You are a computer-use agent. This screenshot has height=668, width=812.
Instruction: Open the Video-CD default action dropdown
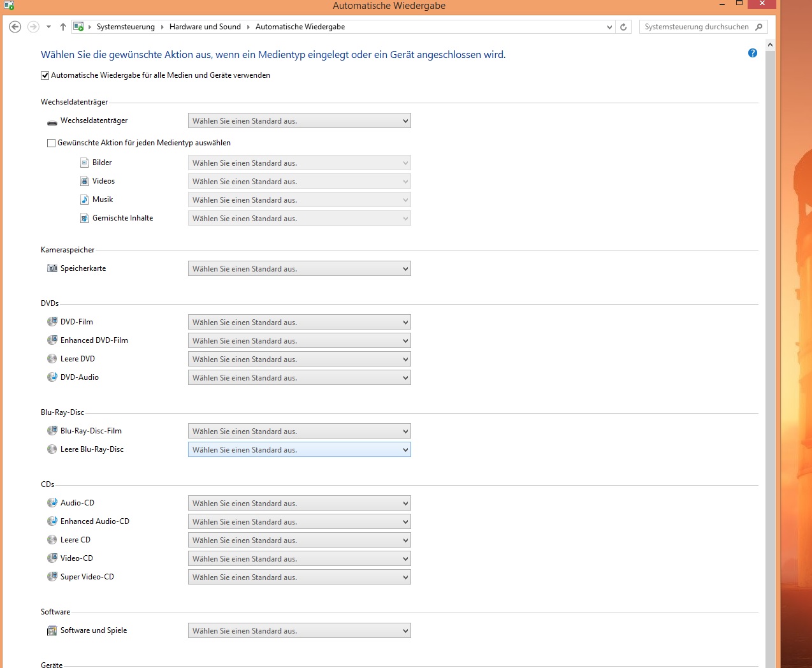[x=300, y=558]
